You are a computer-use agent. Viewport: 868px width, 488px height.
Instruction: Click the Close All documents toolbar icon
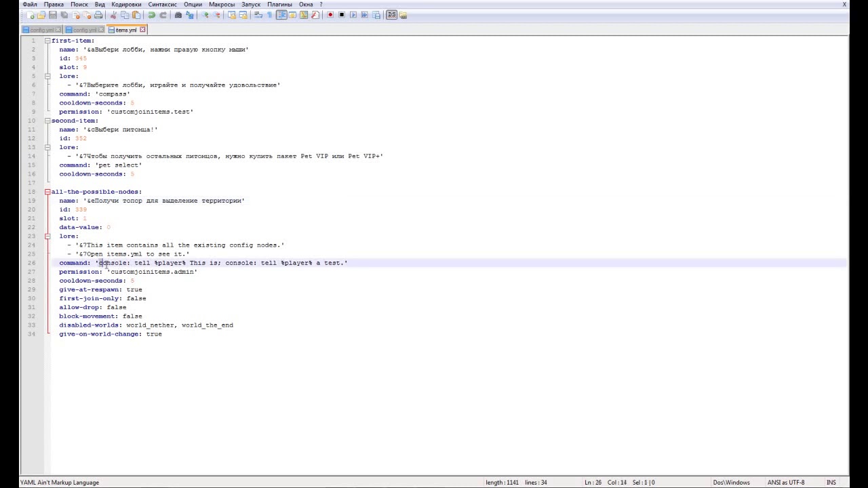coord(87,15)
